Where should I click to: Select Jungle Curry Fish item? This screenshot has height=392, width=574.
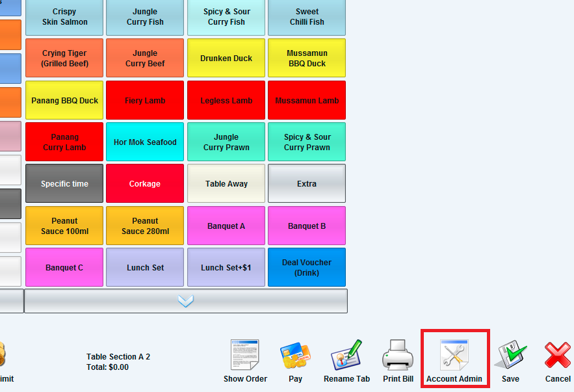click(x=145, y=17)
